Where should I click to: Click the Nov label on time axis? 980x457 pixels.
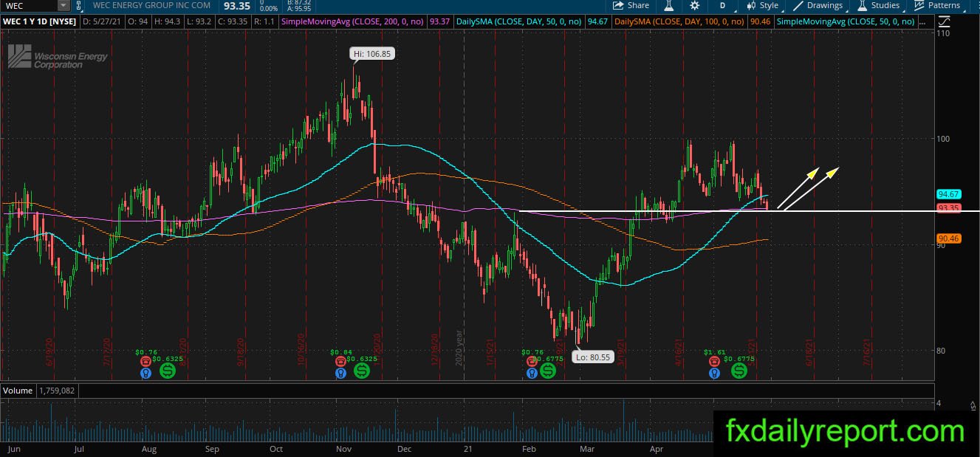[343, 448]
